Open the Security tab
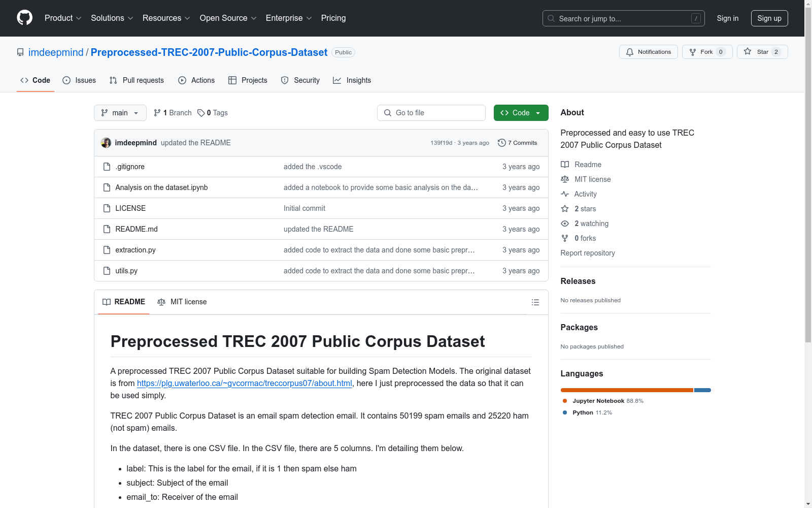812x508 pixels. (x=300, y=80)
